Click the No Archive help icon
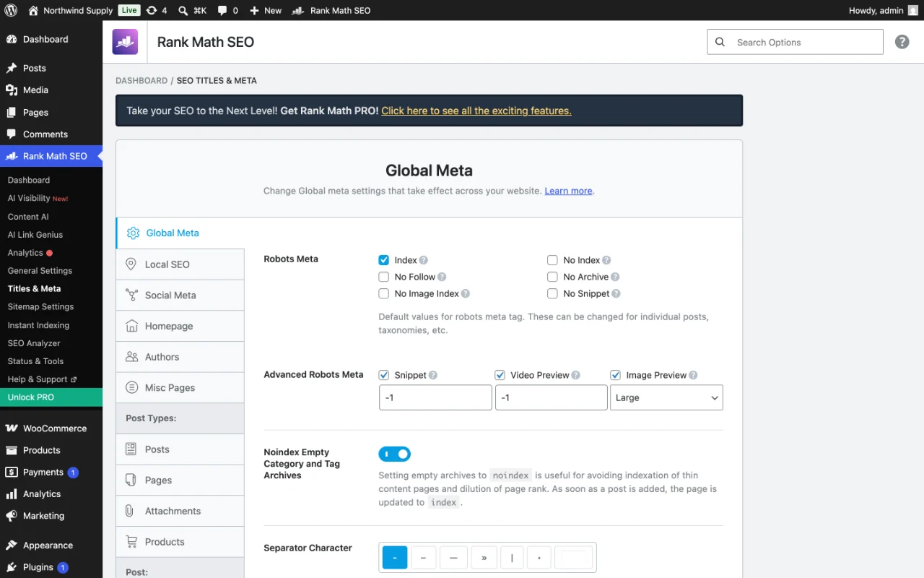Viewport: 924px width, 578px height. tap(615, 277)
